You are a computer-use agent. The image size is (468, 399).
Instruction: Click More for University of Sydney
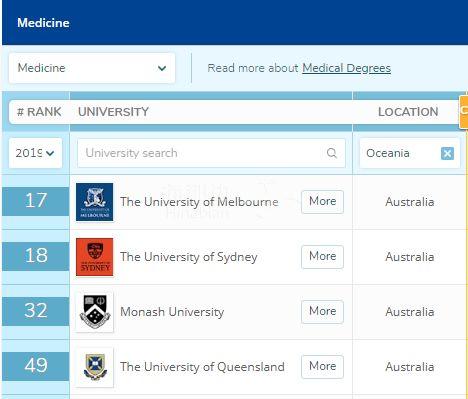click(x=322, y=256)
